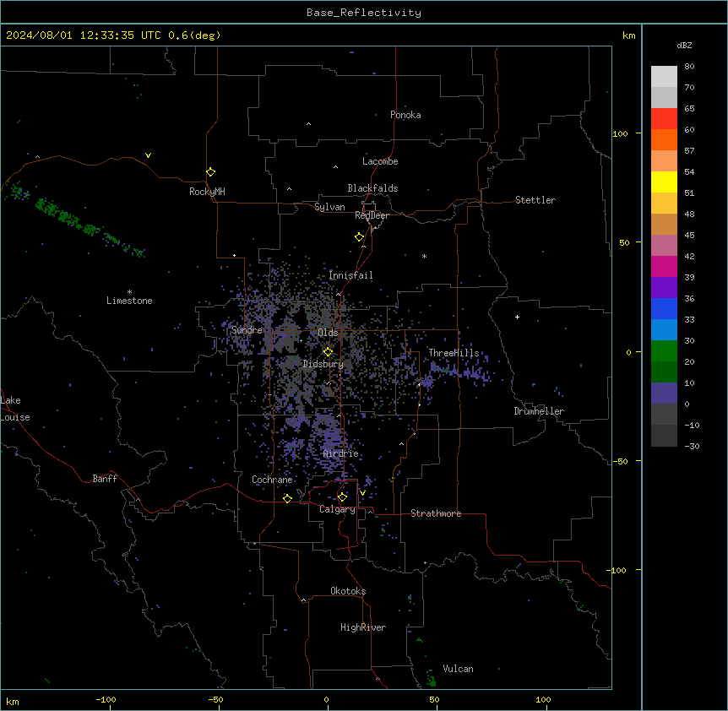
Task: Click the ThreeHills label
Action: [454, 353]
